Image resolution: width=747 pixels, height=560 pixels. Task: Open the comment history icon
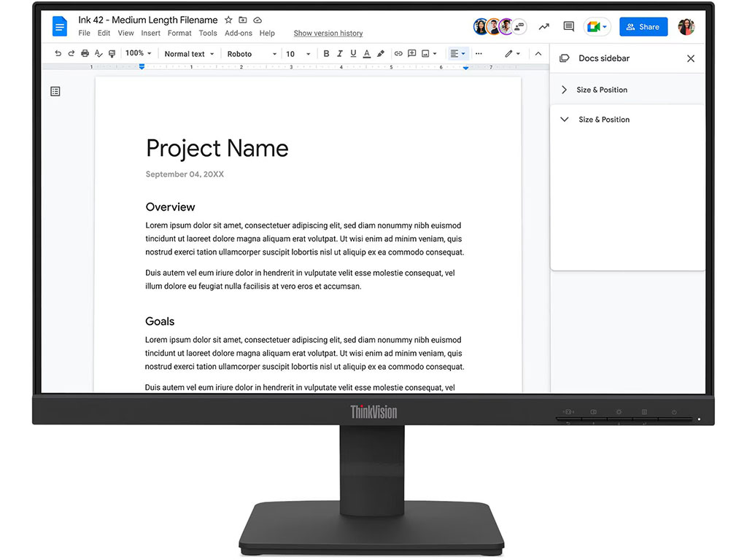569,27
